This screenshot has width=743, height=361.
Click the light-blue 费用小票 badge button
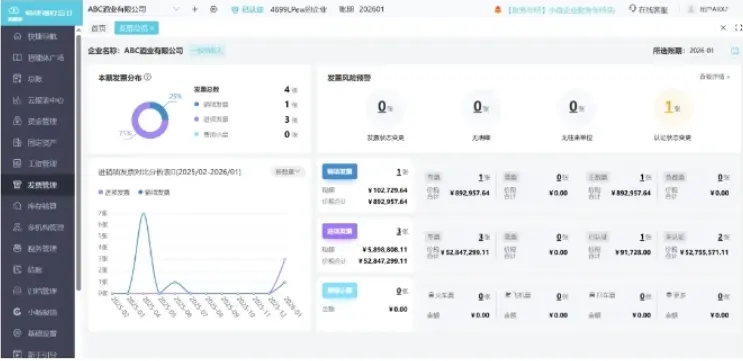click(x=339, y=290)
